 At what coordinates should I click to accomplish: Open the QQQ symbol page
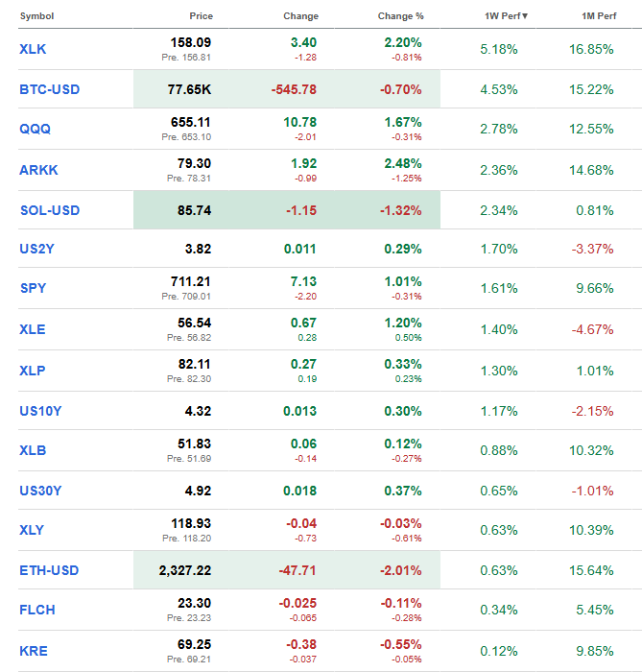(x=35, y=129)
